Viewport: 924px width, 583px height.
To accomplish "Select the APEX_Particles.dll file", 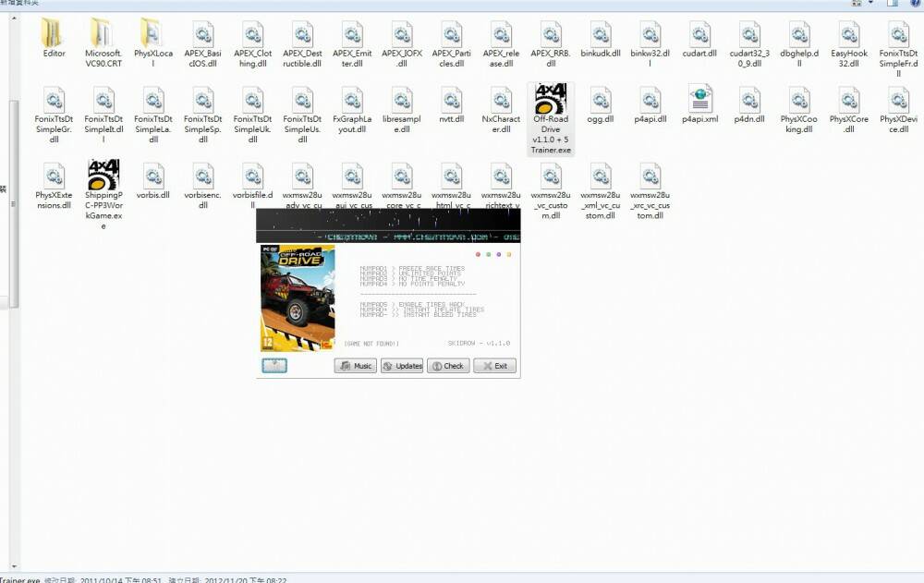I will 451,43.
